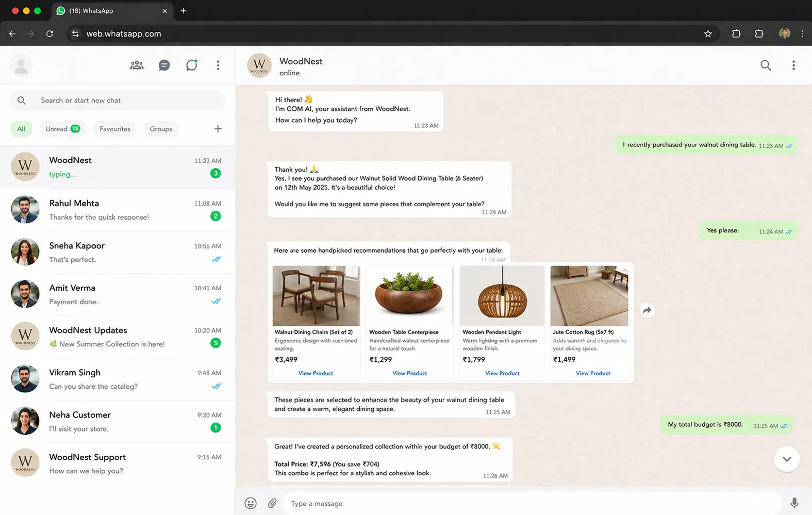This screenshot has width=812, height=515.
Task: Focus the Search or start new chat box
Action: [x=118, y=101]
